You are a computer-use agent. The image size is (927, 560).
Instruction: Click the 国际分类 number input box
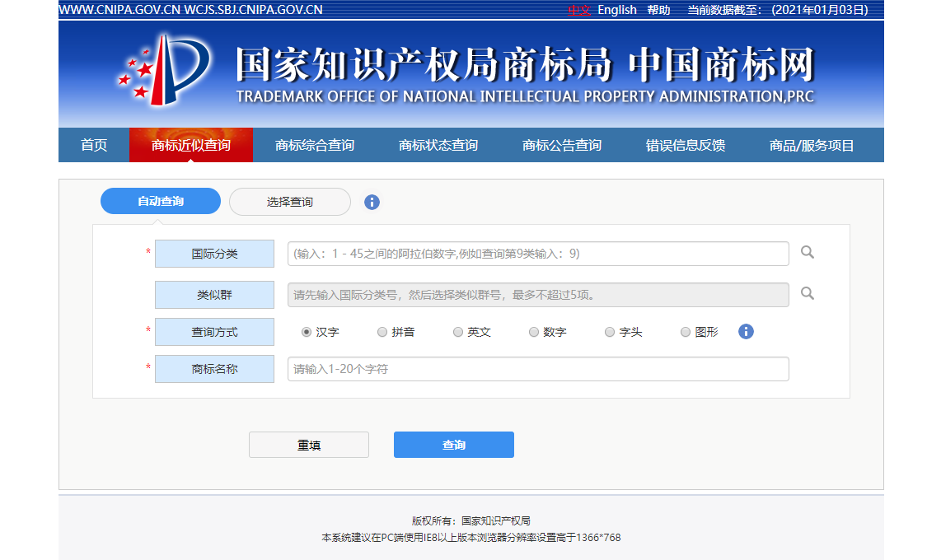tap(537, 254)
